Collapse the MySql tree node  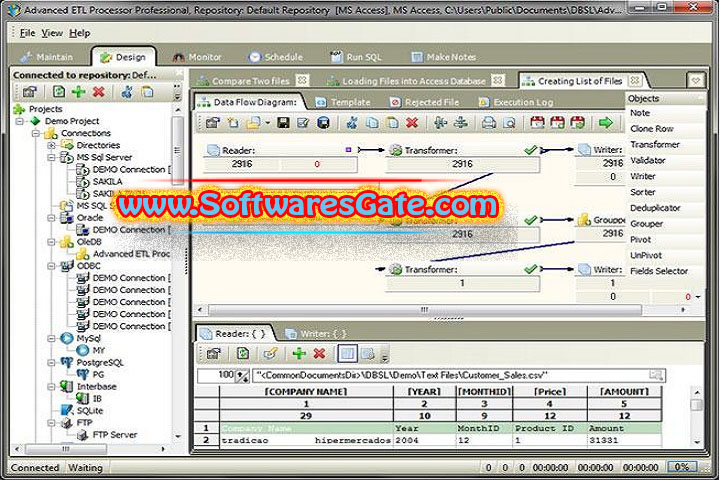[51, 339]
